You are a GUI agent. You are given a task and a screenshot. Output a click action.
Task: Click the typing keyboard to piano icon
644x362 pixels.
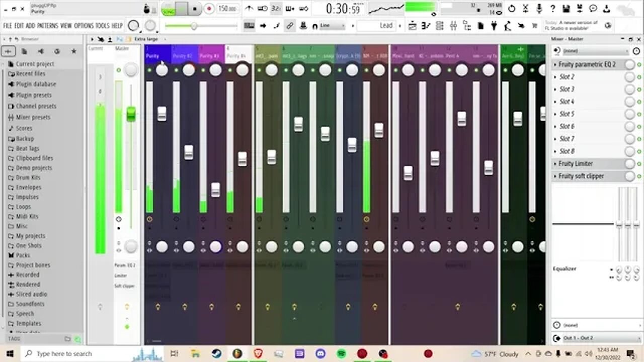[x=249, y=26]
